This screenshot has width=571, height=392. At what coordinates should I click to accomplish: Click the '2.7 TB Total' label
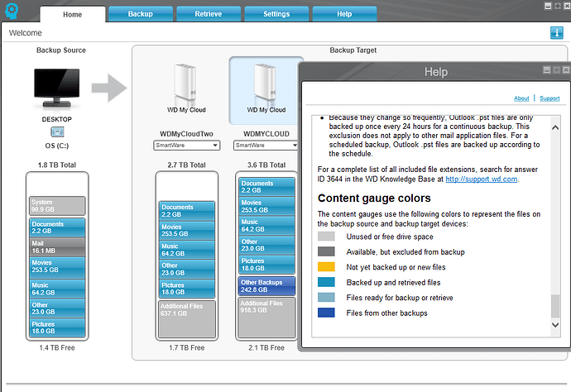187,165
